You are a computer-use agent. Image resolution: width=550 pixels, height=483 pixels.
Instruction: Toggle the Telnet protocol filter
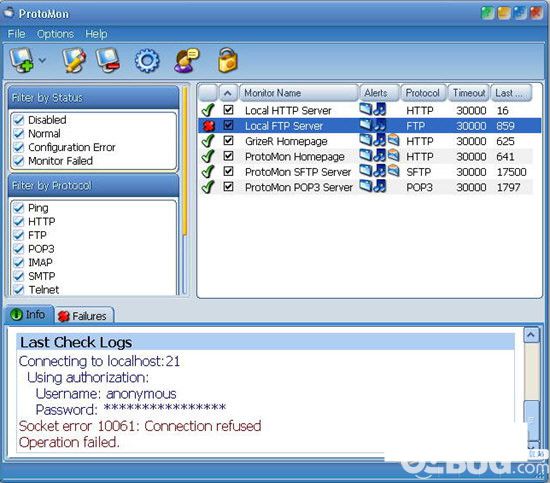18,290
